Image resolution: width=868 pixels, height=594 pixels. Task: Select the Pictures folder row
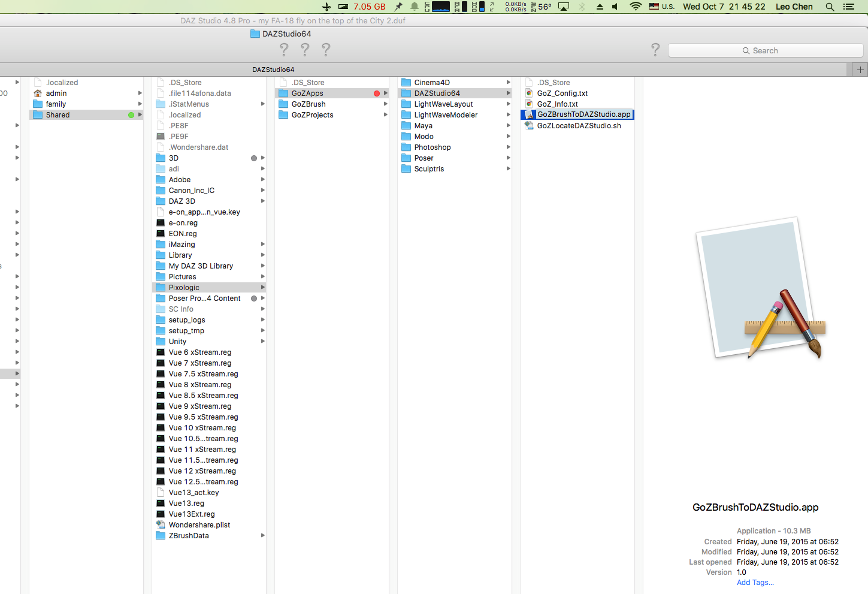pos(209,276)
